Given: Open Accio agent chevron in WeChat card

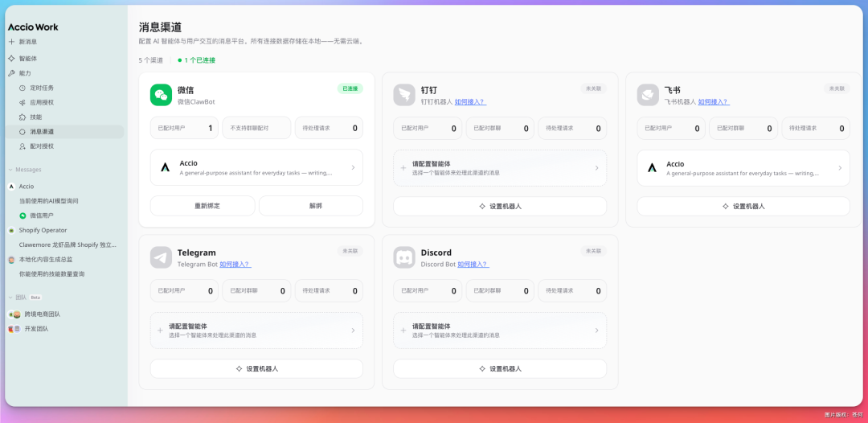Looking at the screenshot, I should point(353,167).
